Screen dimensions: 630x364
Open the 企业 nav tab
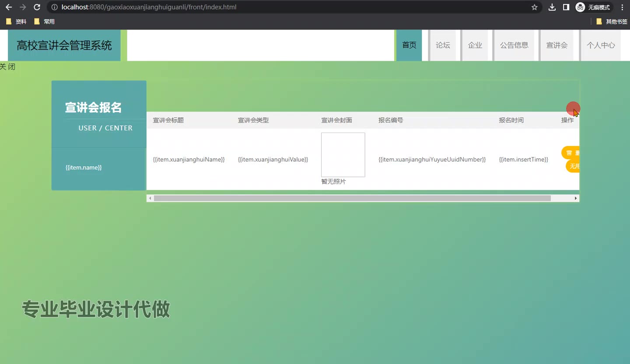pos(475,45)
